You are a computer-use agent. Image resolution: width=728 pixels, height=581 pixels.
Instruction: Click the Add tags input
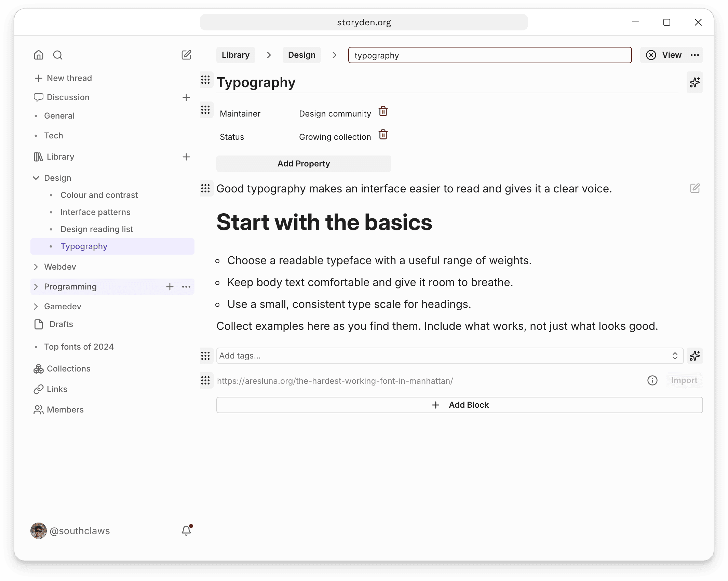coord(450,356)
